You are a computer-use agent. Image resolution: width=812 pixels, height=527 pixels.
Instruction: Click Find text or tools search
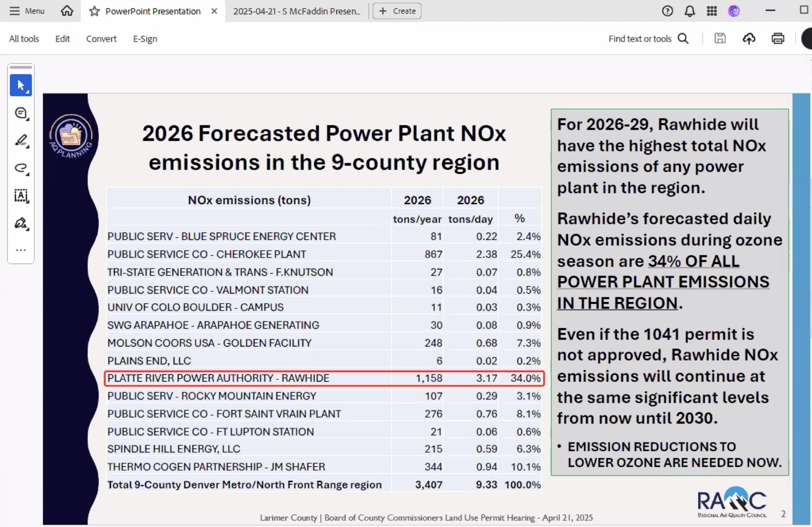point(640,39)
